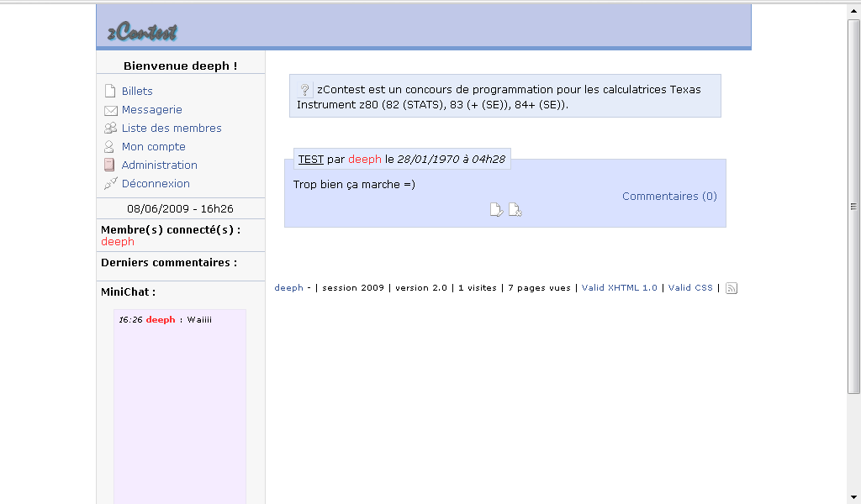The image size is (861, 504).
Task: Click the Mon compte user icon
Action: coord(109,147)
